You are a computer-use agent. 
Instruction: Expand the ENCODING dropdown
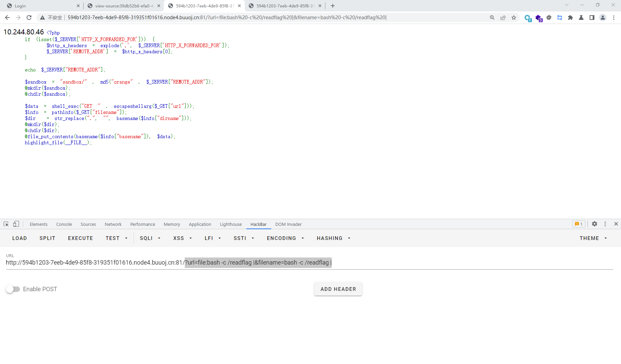286,238
